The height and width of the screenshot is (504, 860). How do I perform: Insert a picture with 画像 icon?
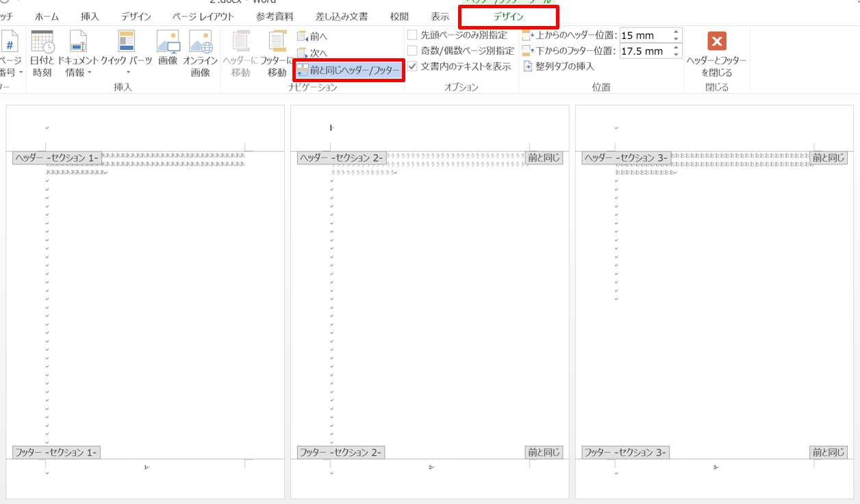[168, 48]
